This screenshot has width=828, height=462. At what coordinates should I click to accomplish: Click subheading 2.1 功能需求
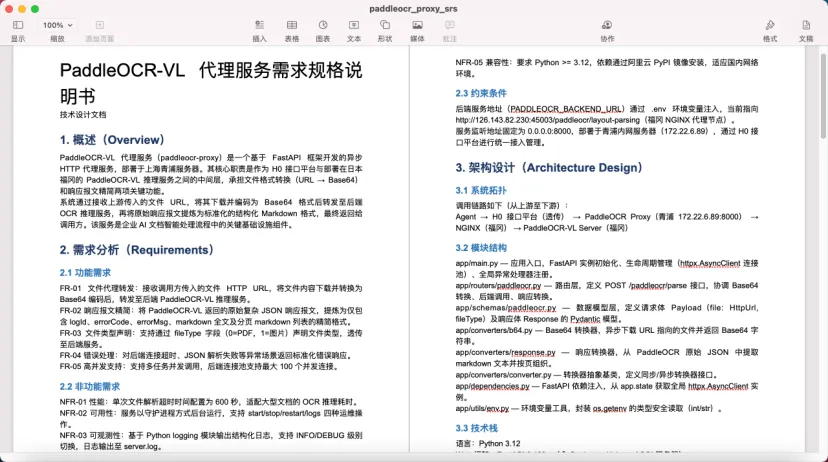pos(85,272)
